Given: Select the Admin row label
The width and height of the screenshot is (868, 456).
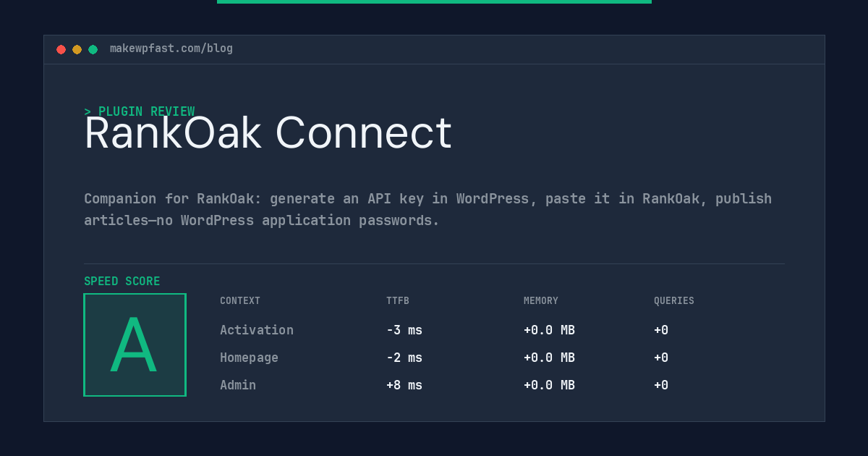Looking at the screenshot, I should tap(238, 385).
